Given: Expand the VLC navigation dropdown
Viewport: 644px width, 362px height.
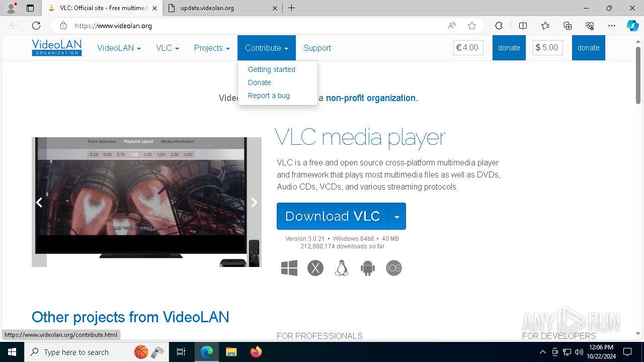Looking at the screenshot, I should pos(168,48).
